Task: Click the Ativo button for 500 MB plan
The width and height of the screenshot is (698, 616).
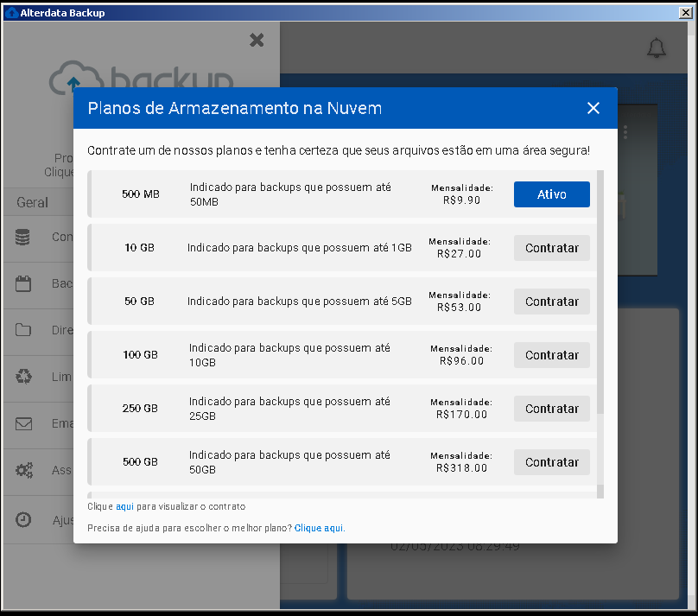Action: [551, 194]
